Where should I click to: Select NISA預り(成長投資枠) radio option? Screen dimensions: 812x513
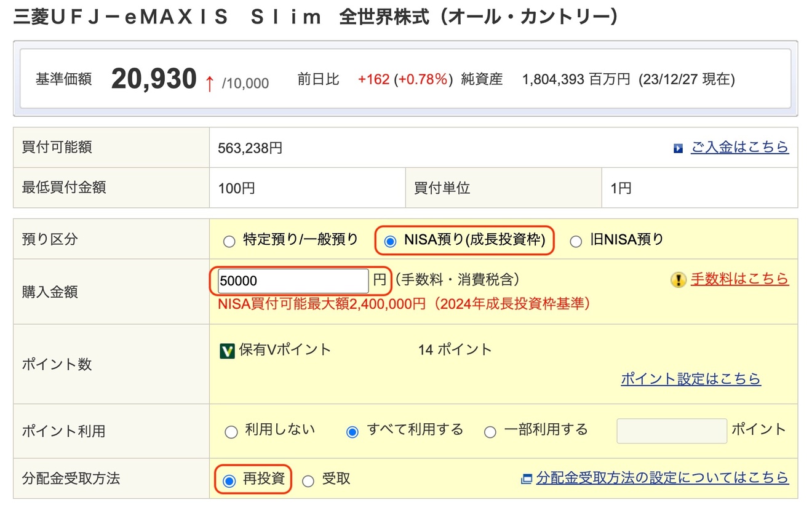390,242
